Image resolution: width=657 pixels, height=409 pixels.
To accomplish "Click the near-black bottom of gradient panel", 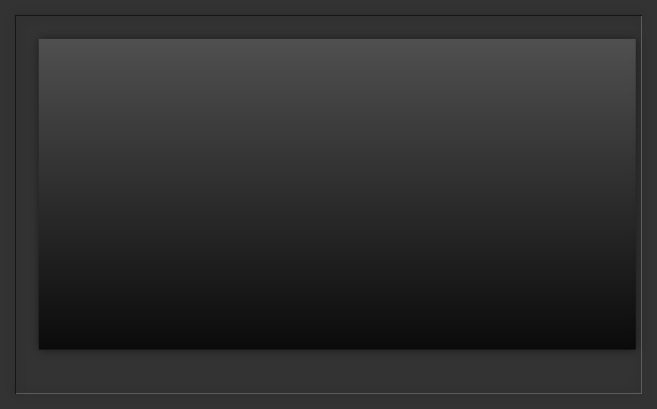I will point(337,333).
